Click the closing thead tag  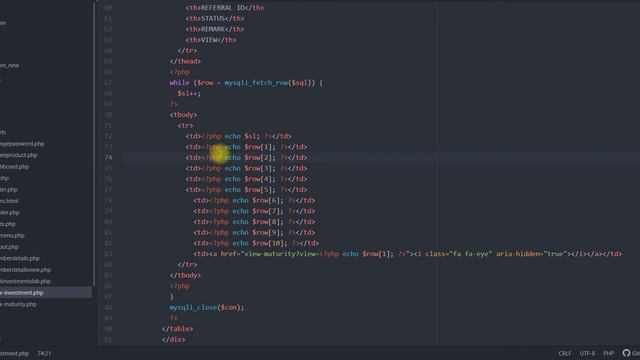click(x=185, y=61)
